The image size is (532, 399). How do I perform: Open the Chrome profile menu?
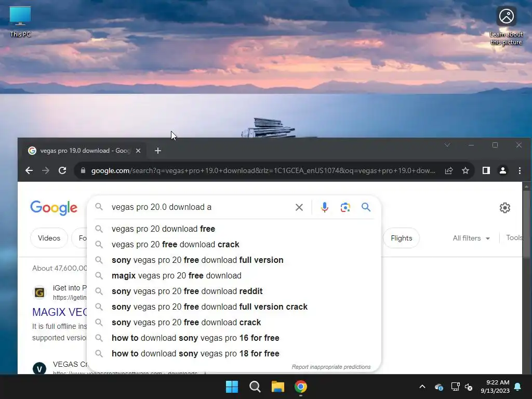click(x=503, y=170)
